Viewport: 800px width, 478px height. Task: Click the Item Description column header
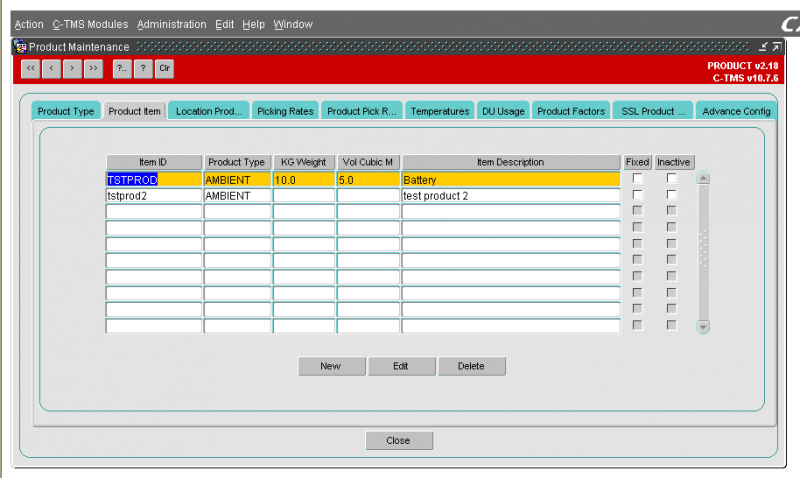pos(511,162)
